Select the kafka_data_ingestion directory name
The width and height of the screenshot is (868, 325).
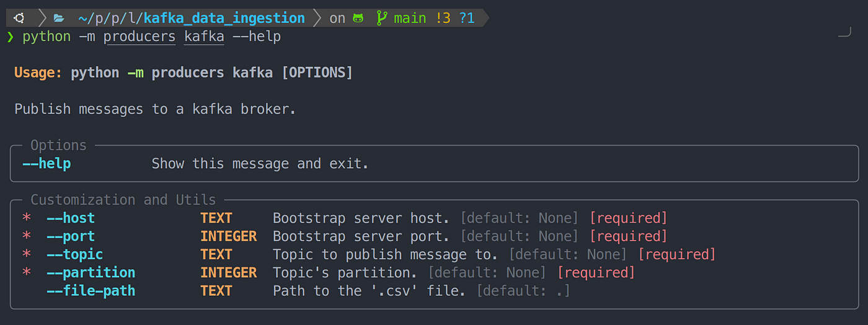224,19
